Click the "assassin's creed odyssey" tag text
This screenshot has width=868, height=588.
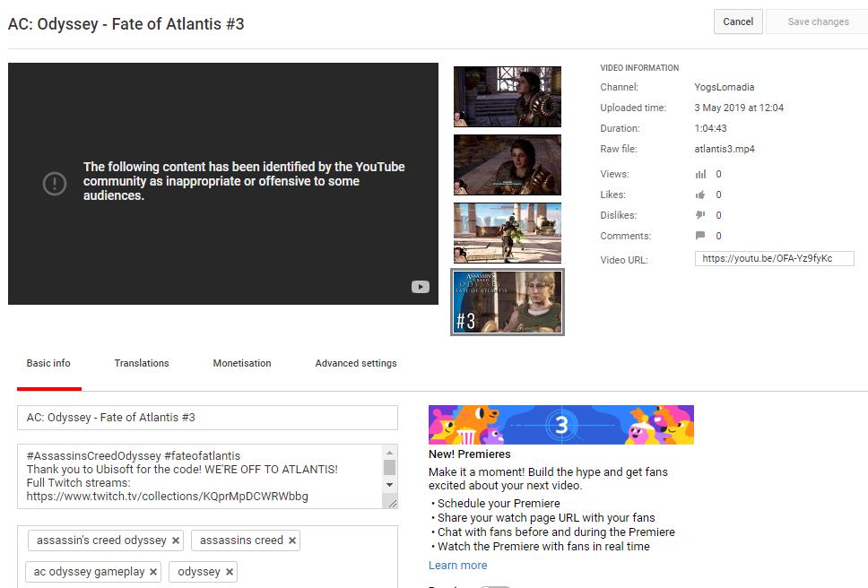point(101,540)
